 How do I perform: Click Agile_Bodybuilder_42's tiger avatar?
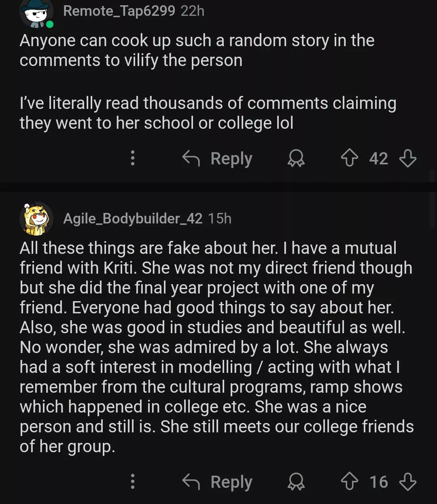click(x=36, y=219)
